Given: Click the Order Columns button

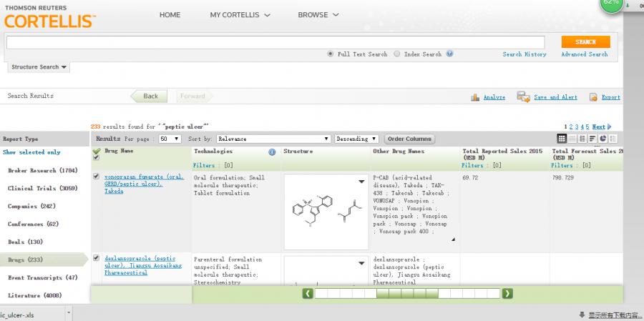Looking at the screenshot, I should [x=409, y=139].
